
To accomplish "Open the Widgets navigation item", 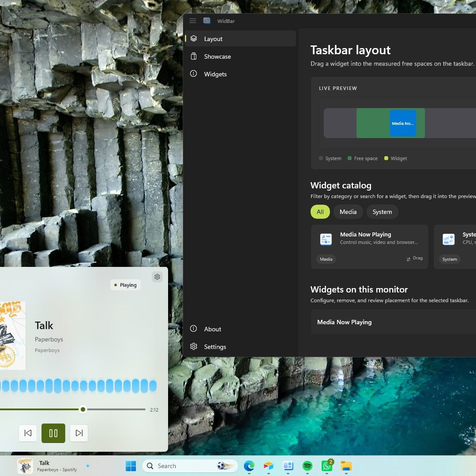I will (240, 74).
